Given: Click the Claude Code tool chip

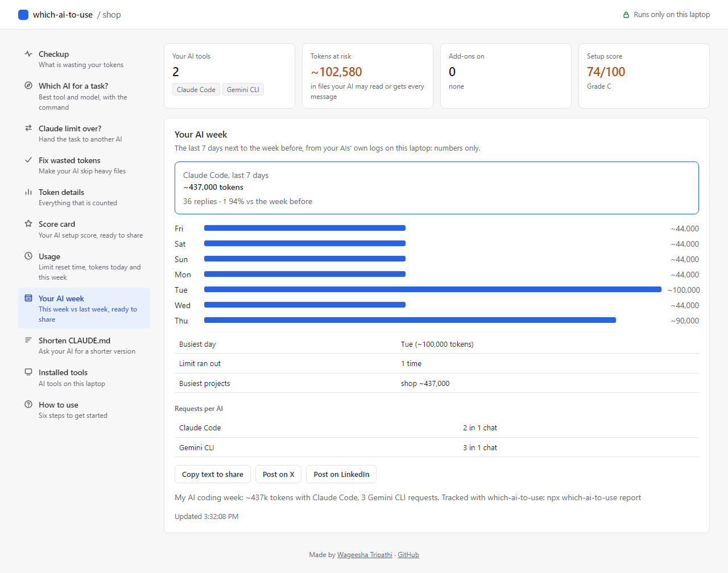Looking at the screenshot, I should [196, 89].
